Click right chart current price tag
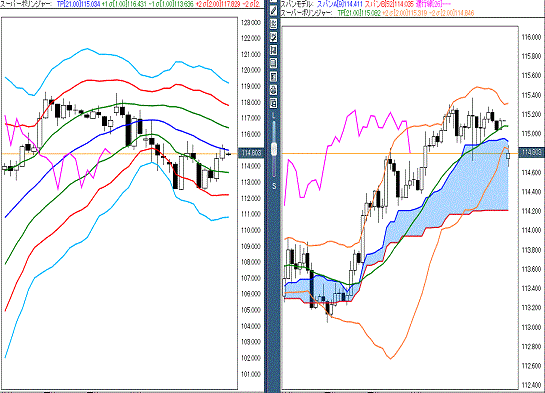This screenshot has width=545, height=393. pyautogui.click(x=531, y=153)
